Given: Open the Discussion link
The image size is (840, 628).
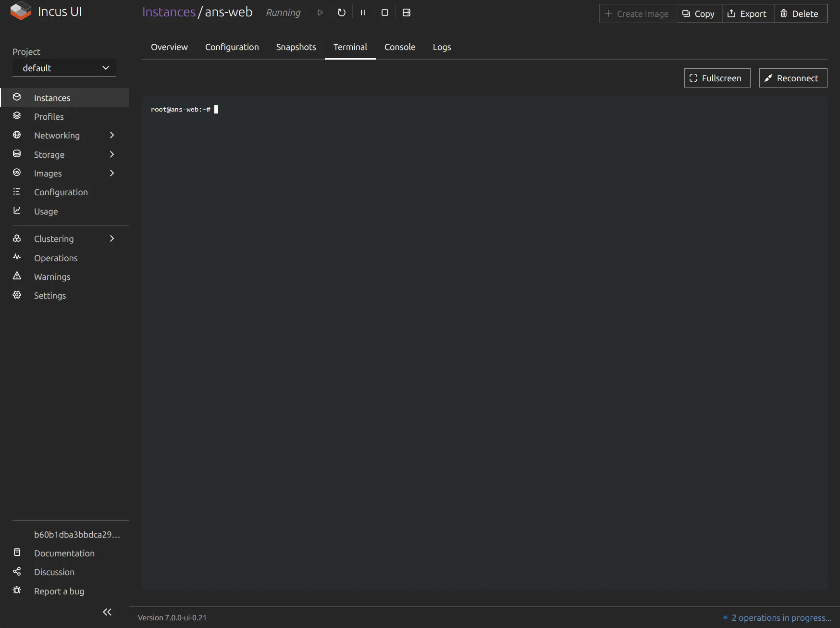Looking at the screenshot, I should click(65, 572).
